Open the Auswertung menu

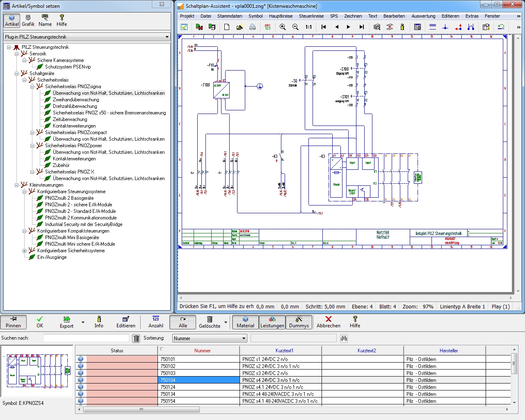(x=423, y=16)
